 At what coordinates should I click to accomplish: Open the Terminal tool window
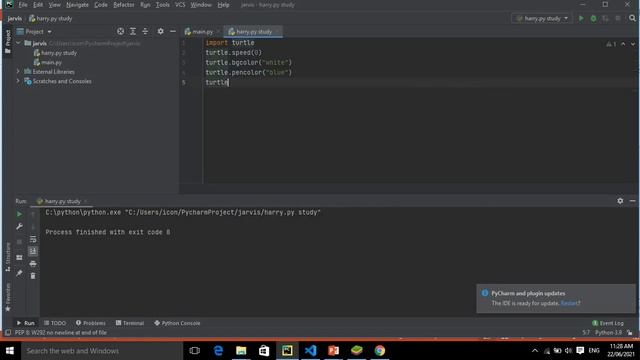click(130, 323)
